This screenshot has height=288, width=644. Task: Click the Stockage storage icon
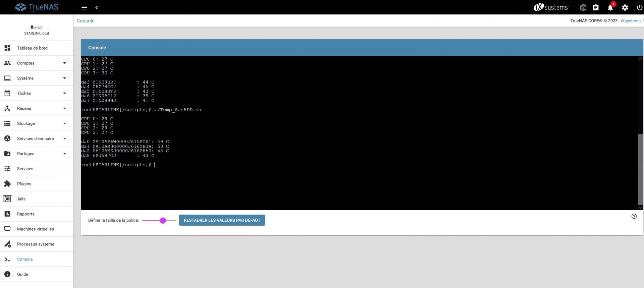[7, 123]
